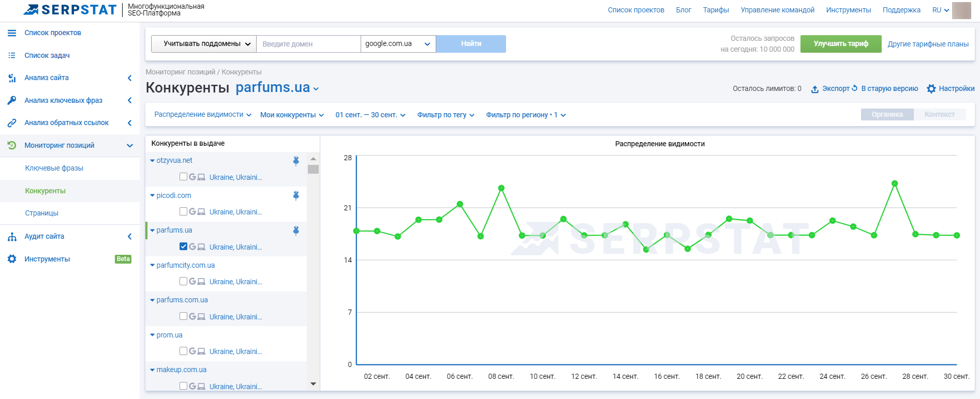Collapse the Мониторинг позиций sidebar section
980x399 pixels.
[x=130, y=146]
